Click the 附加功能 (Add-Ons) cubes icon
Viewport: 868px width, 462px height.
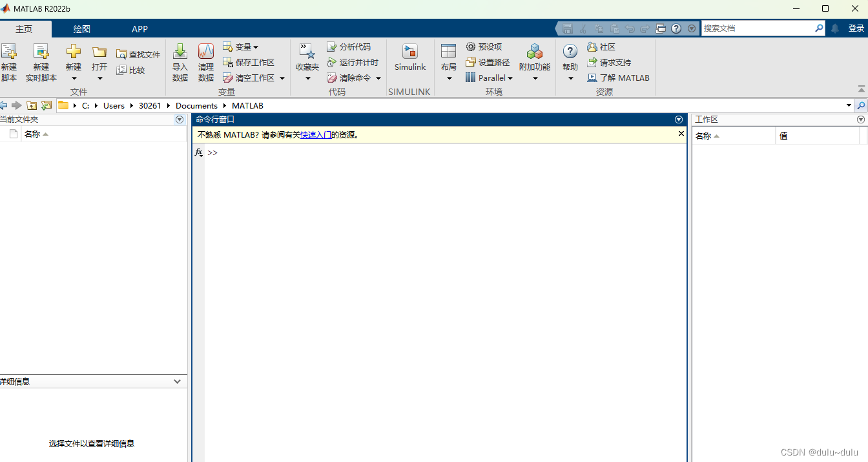tap(535, 52)
